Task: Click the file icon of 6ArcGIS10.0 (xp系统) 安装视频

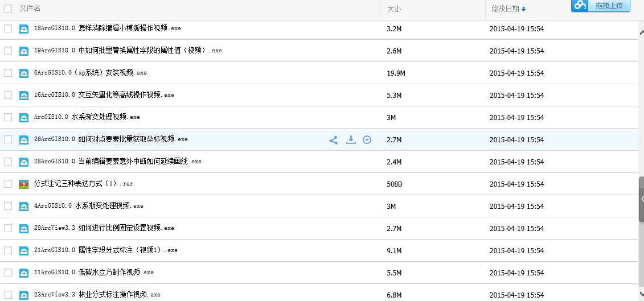Action: coord(24,73)
